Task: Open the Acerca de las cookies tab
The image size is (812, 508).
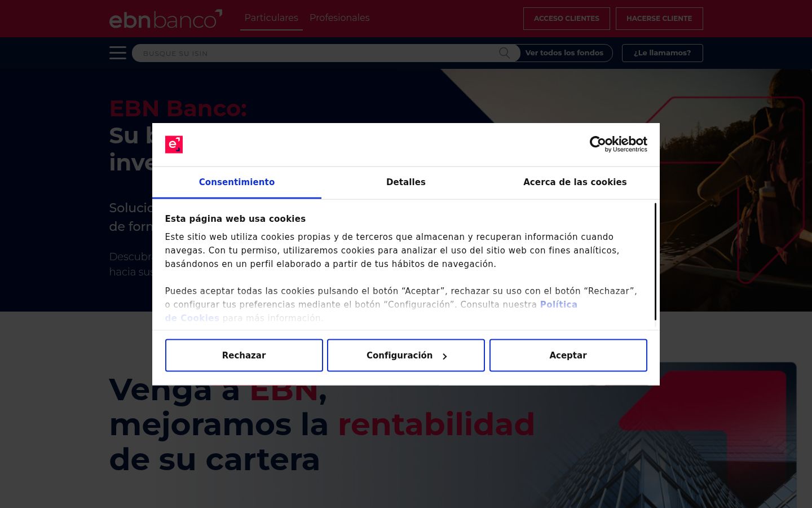Action: (575, 182)
